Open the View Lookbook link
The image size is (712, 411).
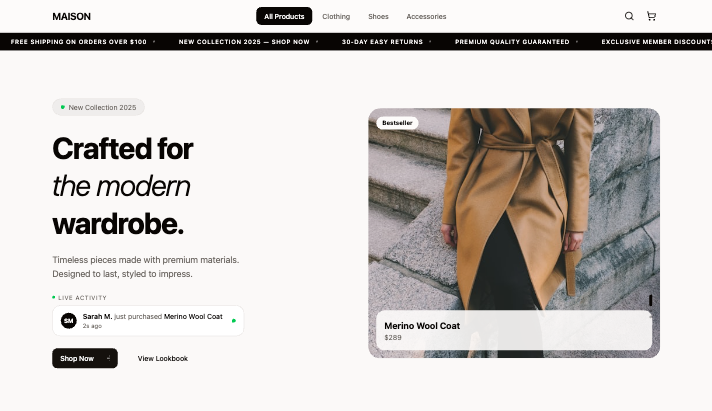click(x=163, y=358)
